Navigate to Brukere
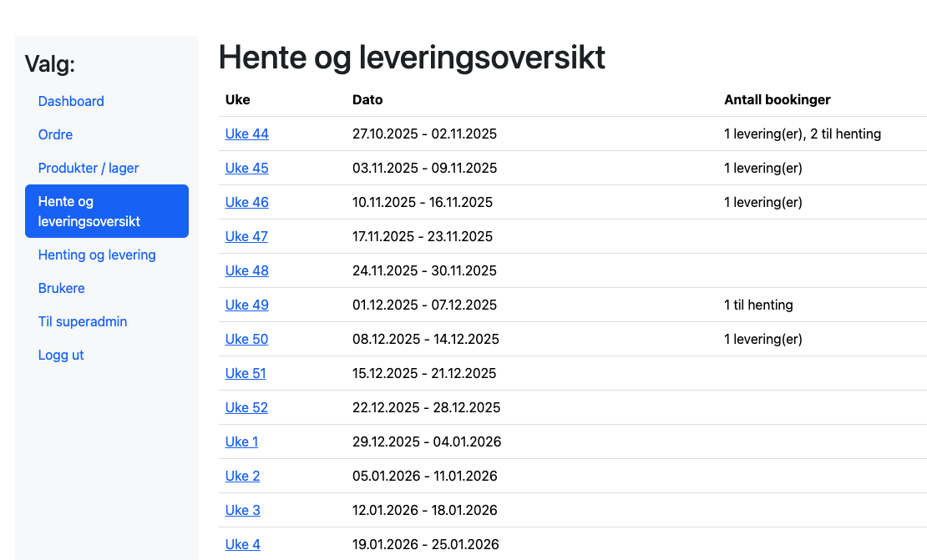The width and height of the screenshot is (927, 560). [x=61, y=288]
